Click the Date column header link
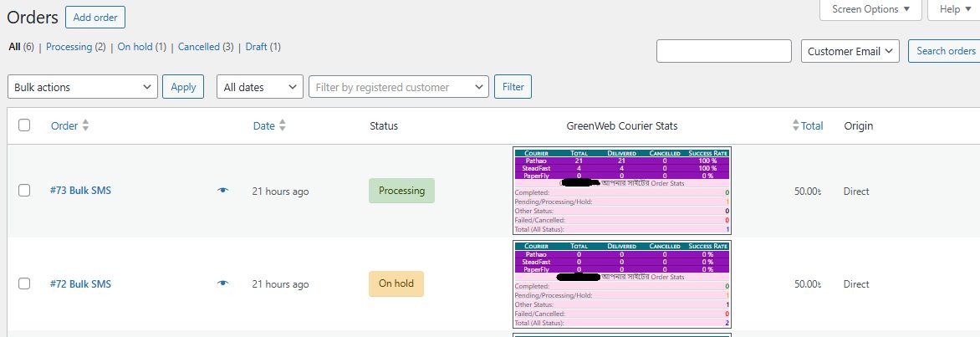The width and height of the screenshot is (980, 337). (x=263, y=125)
